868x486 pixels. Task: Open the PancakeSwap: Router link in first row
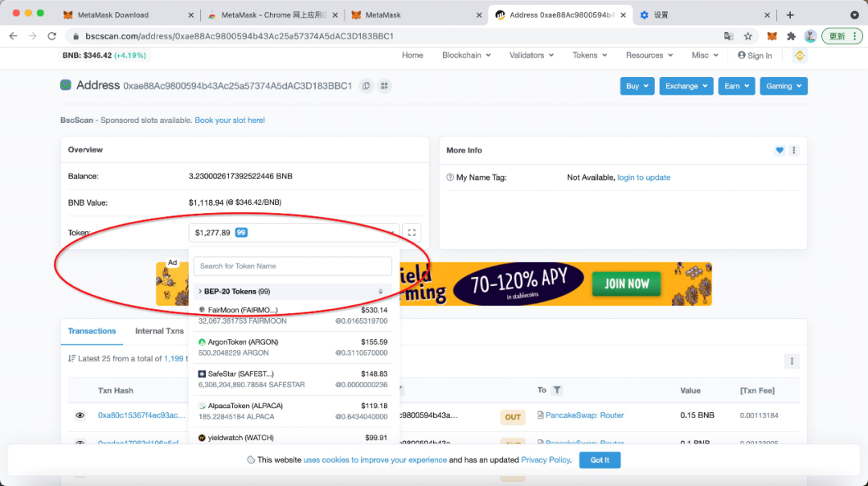pos(584,415)
